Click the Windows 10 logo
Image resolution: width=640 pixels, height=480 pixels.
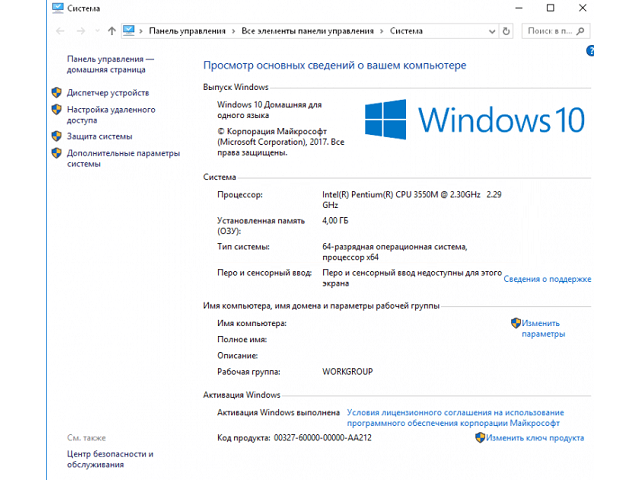(475, 120)
